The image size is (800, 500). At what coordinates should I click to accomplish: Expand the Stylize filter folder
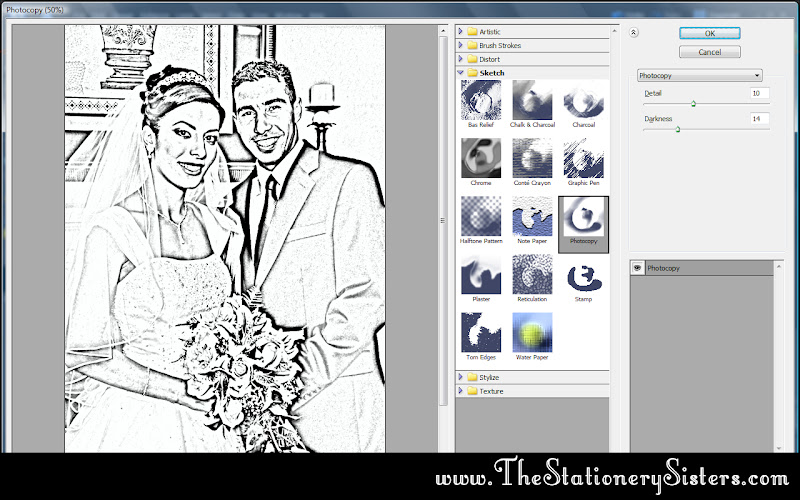460,377
